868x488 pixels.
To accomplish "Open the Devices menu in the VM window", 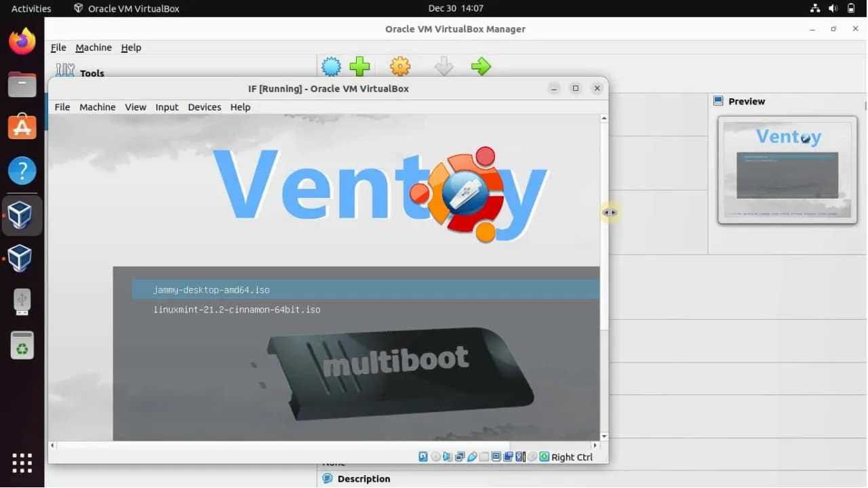I will [204, 107].
